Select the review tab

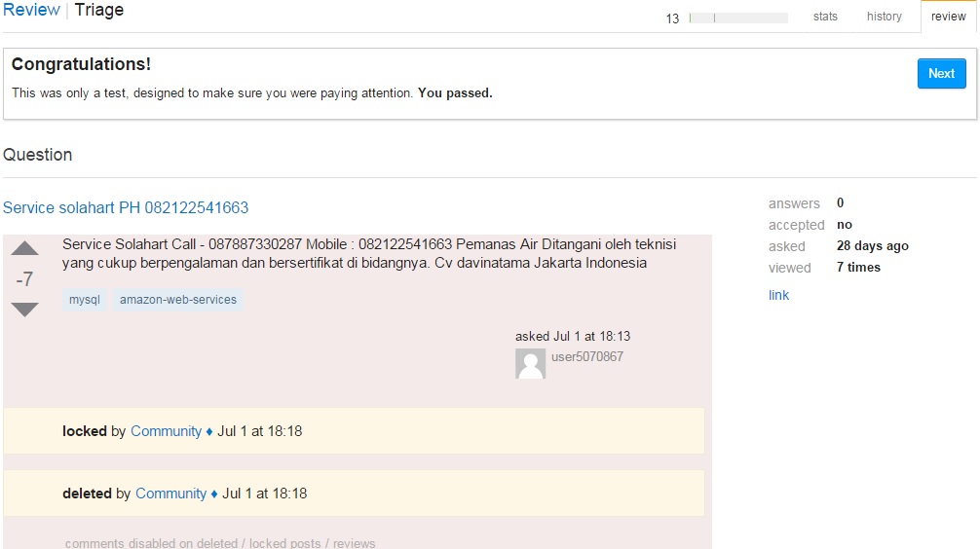tap(948, 17)
